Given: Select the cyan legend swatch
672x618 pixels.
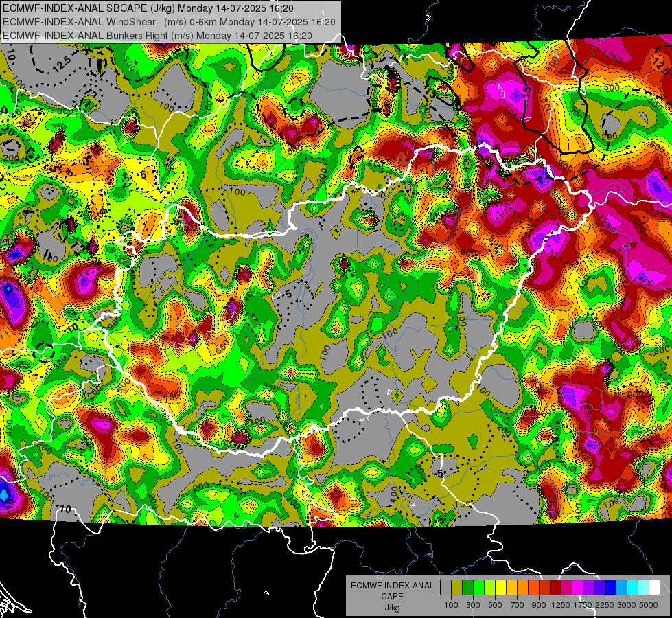Looking at the screenshot, I should point(633,588).
